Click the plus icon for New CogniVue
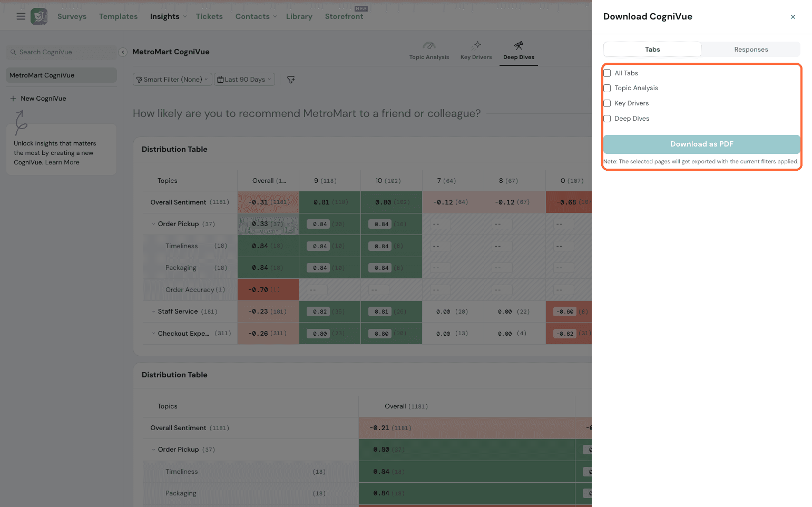 pos(13,99)
